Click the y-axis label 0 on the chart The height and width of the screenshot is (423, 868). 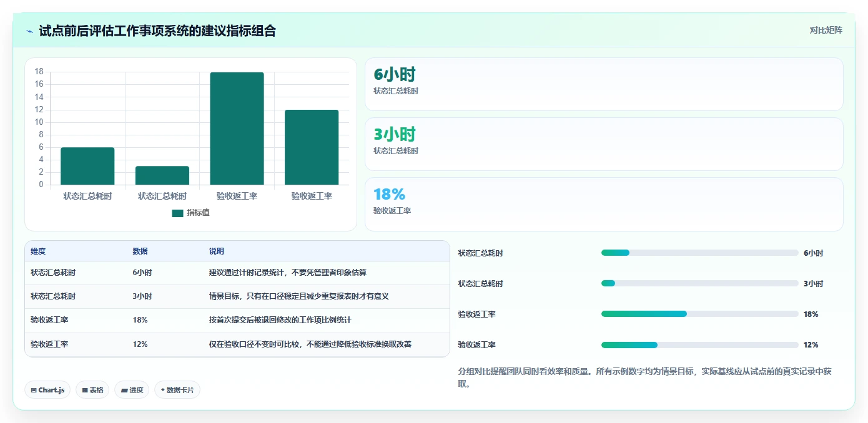[41, 185]
